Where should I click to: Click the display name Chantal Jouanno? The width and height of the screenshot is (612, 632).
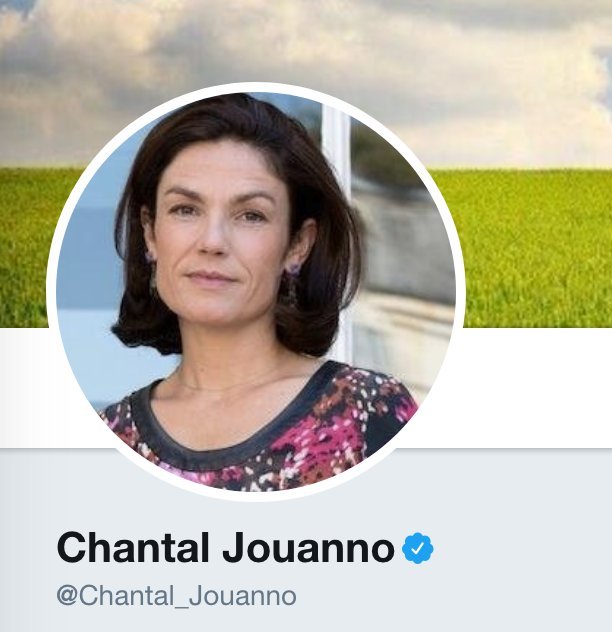(x=226, y=548)
